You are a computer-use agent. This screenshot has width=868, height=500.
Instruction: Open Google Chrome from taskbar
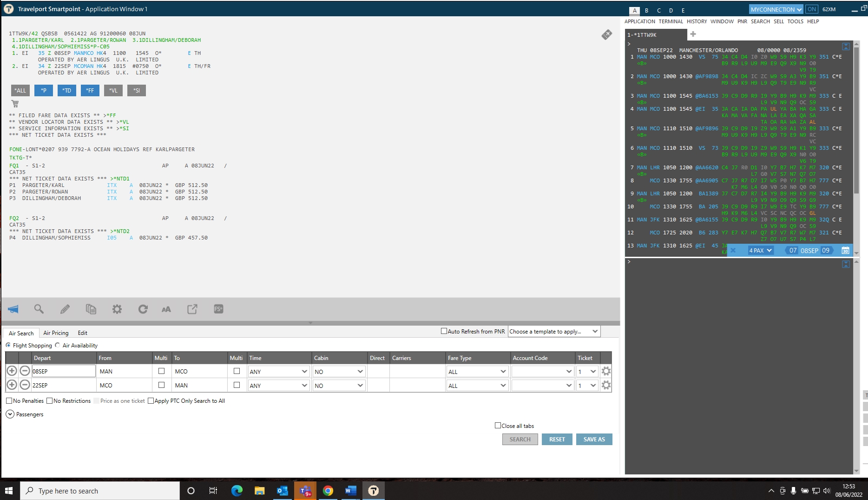point(328,491)
